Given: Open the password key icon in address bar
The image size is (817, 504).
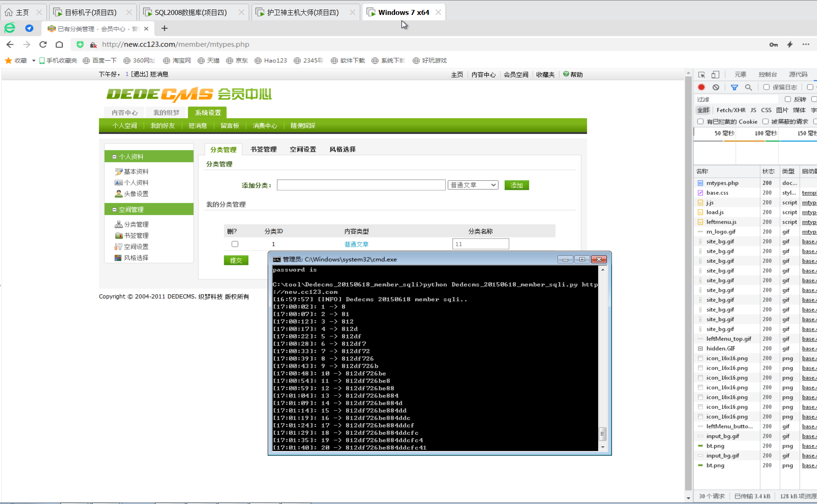Looking at the screenshot, I should point(773,44).
